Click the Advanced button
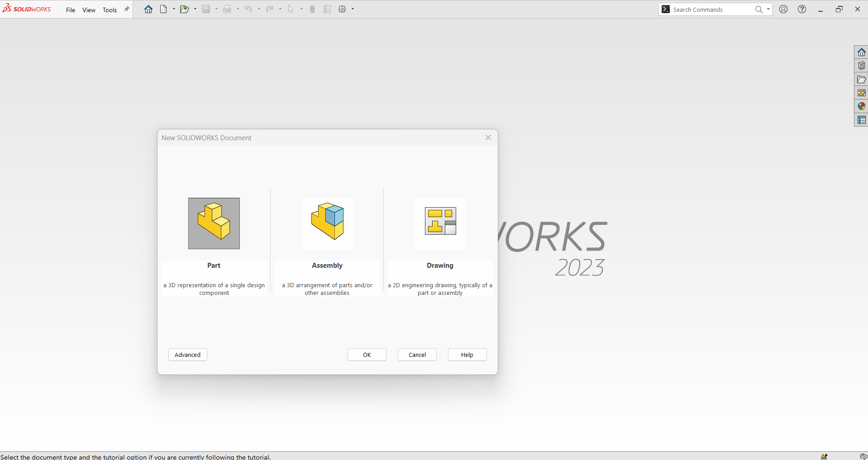The image size is (868, 460). coord(188,355)
